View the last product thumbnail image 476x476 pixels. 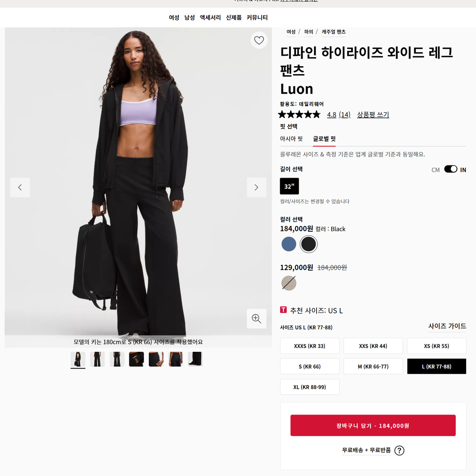pos(195,359)
